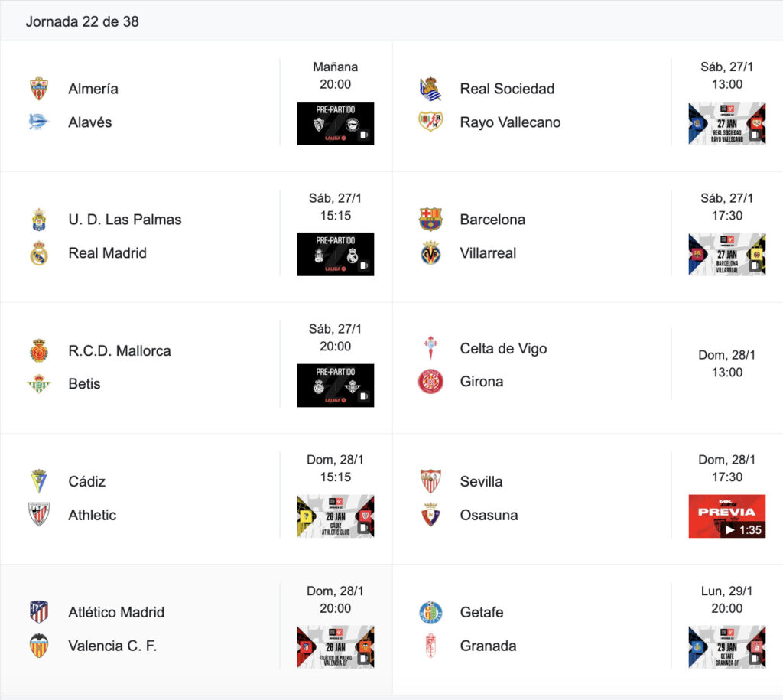Image resolution: width=783 pixels, height=700 pixels.
Task: Click the Osasuna club crest
Action: pyautogui.click(x=430, y=515)
